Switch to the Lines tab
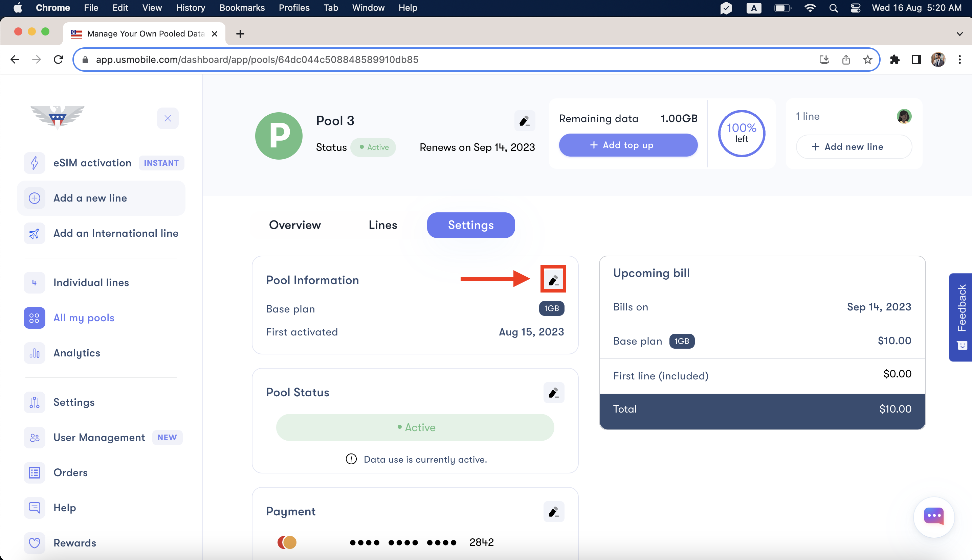This screenshot has height=560, width=972. 382,225
